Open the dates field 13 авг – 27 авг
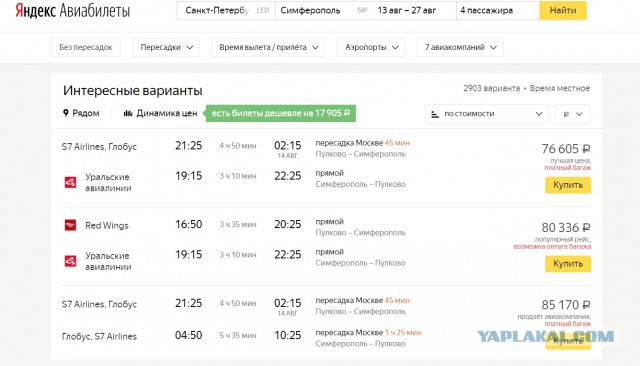This screenshot has height=366, width=640. (x=414, y=11)
